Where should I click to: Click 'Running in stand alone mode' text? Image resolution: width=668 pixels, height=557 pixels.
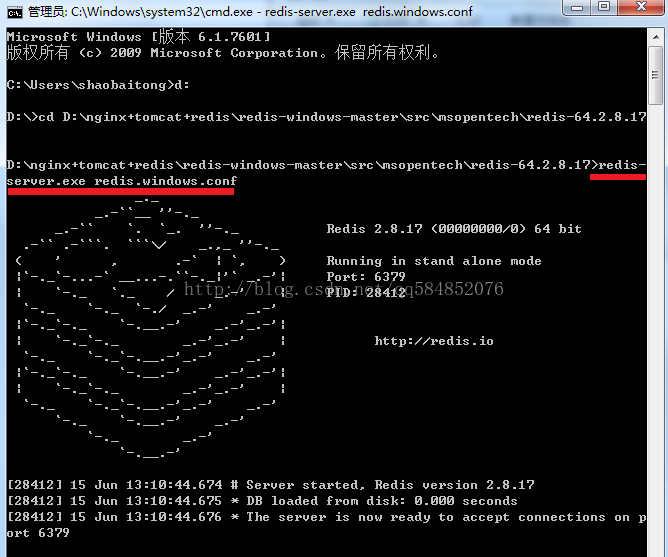(x=434, y=261)
